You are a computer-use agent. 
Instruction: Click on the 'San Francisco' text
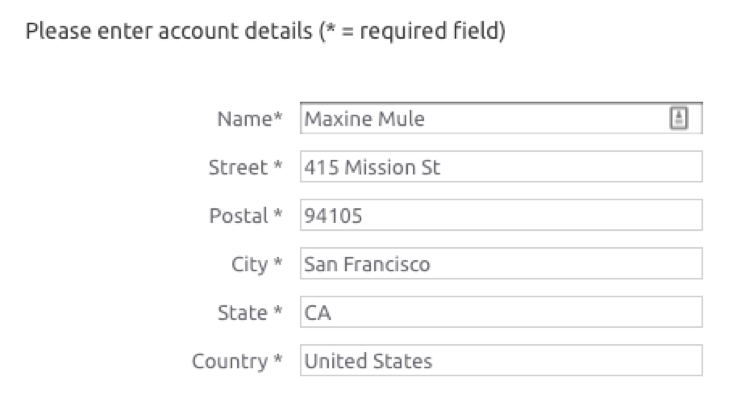click(367, 264)
